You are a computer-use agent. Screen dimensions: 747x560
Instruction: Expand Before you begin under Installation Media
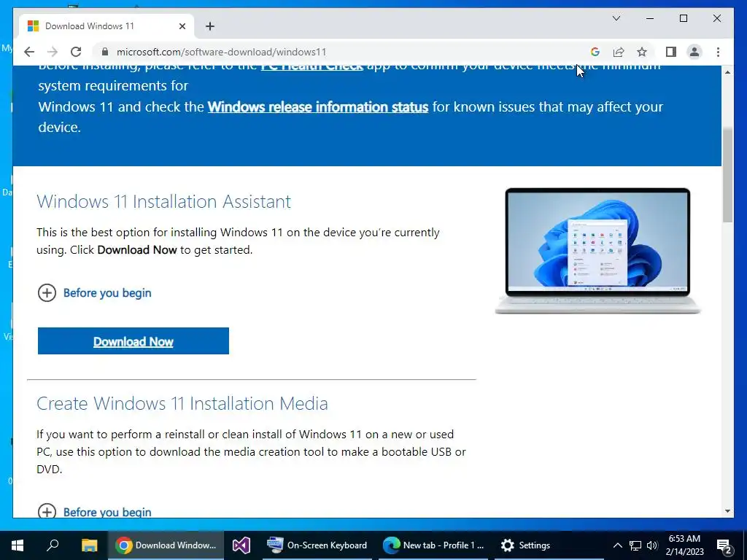[94, 511]
